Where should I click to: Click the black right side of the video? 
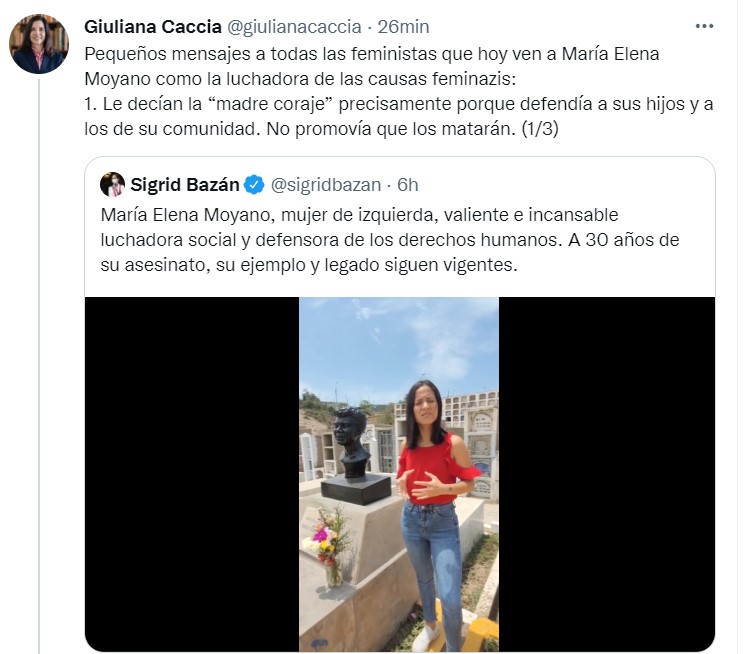607,474
